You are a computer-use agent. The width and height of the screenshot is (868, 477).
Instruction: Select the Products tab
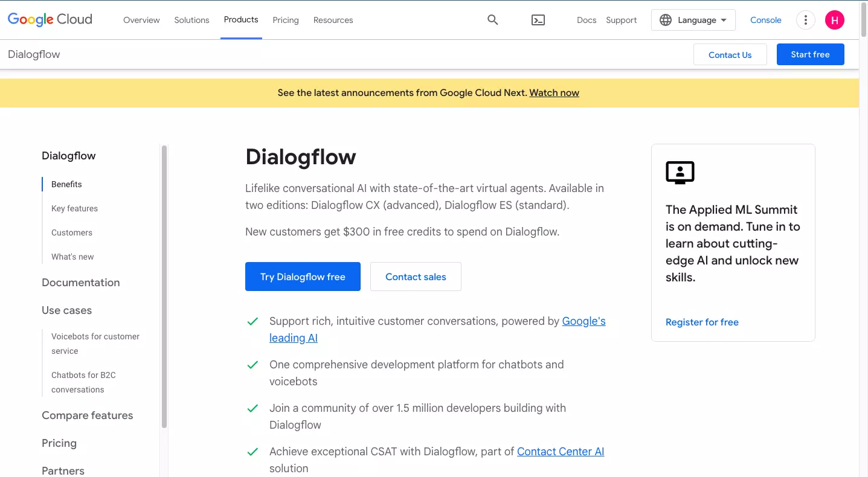click(x=241, y=19)
